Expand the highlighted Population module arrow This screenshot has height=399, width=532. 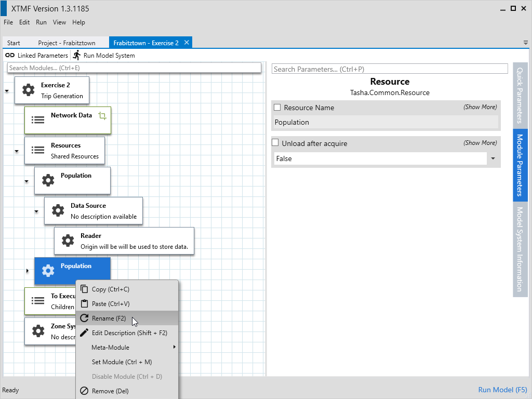coord(27,271)
